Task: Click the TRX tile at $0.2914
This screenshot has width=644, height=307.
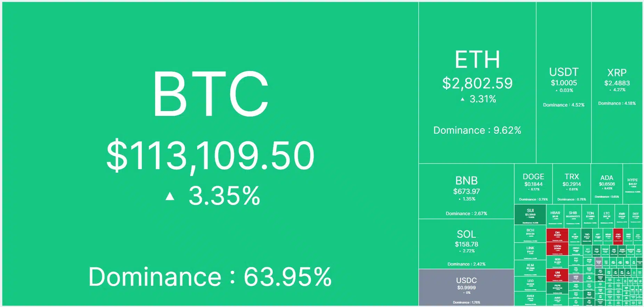Action: coord(571,184)
